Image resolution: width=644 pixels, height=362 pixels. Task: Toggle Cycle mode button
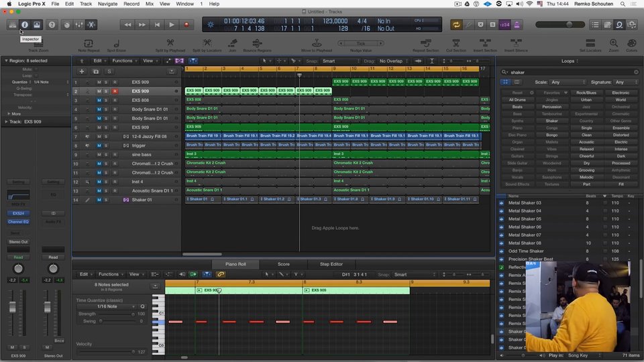point(456,25)
